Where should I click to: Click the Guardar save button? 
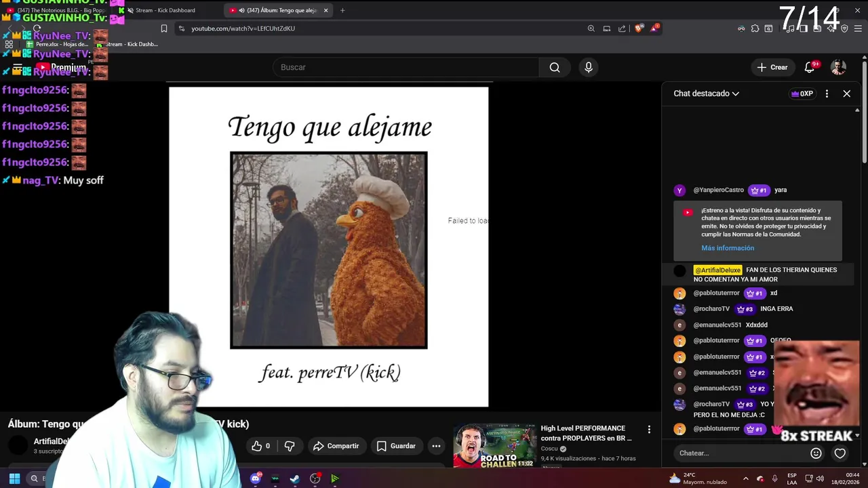click(x=396, y=446)
